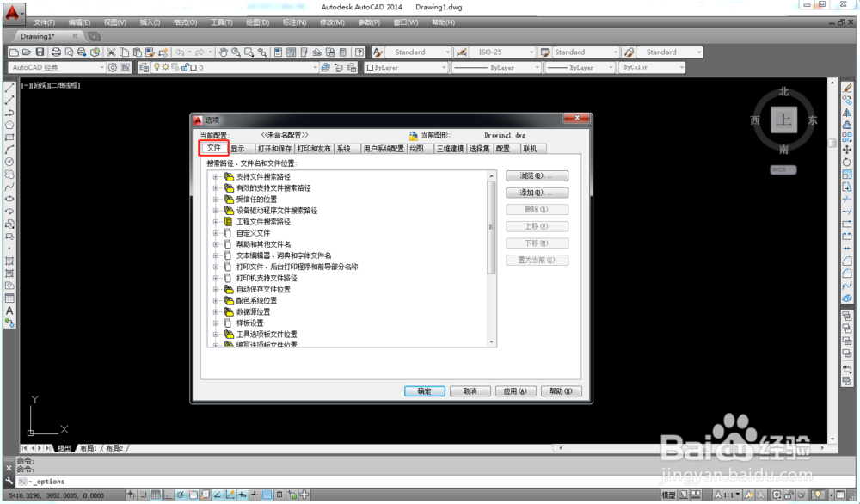Screen dimensions: 860x504
Task: Expand the 自动保存文件位置 tree node
Action: [216, 289]
